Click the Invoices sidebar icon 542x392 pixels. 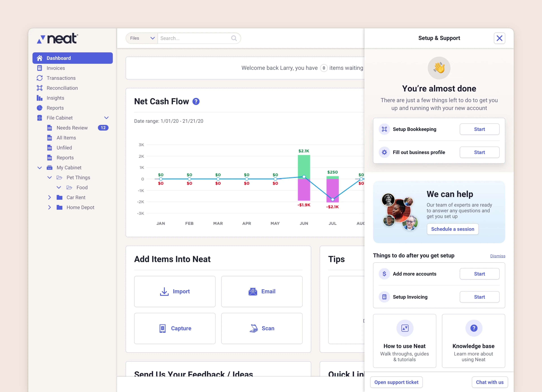coord(40,68)
